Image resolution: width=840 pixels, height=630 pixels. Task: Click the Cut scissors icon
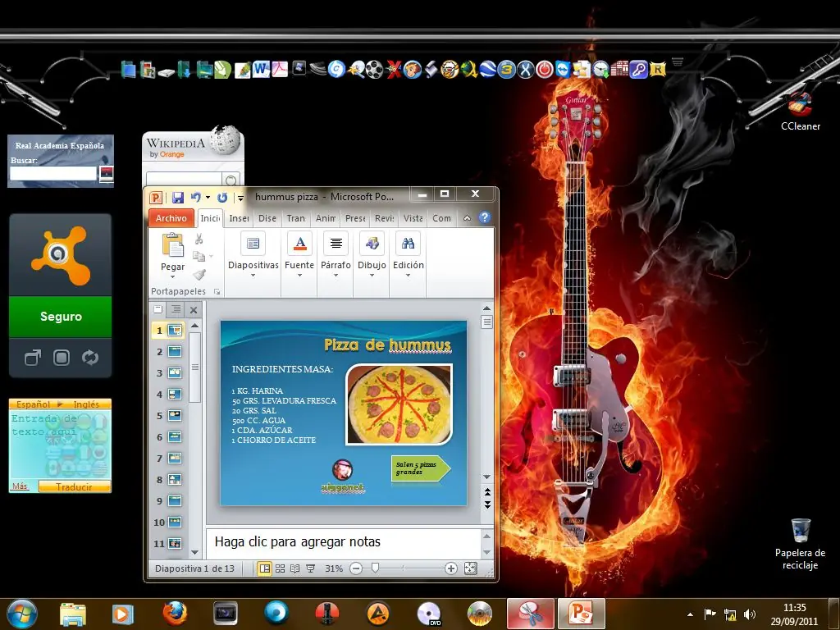(199, 240)
